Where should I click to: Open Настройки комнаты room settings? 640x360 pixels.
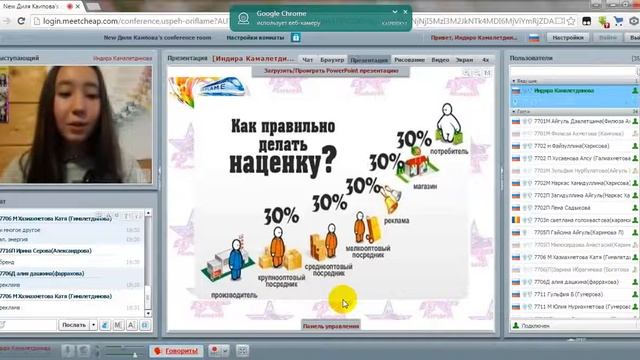(x=255, y=38)
